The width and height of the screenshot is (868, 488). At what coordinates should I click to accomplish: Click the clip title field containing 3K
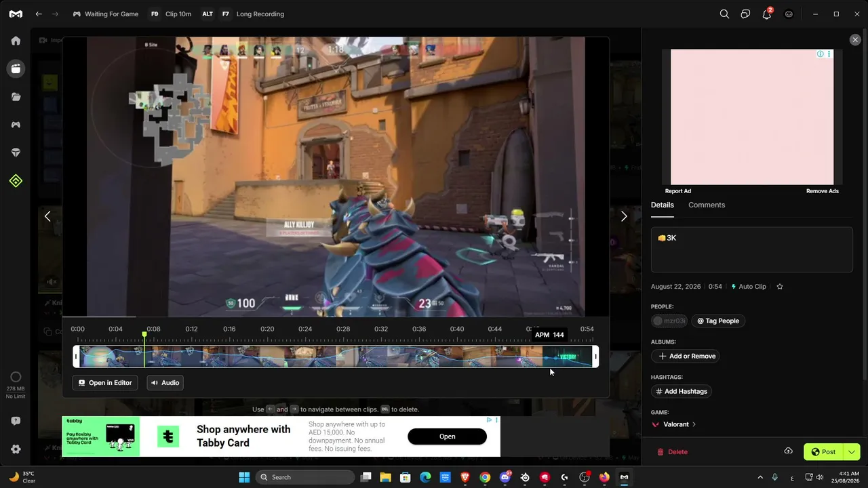pos(751,249)
